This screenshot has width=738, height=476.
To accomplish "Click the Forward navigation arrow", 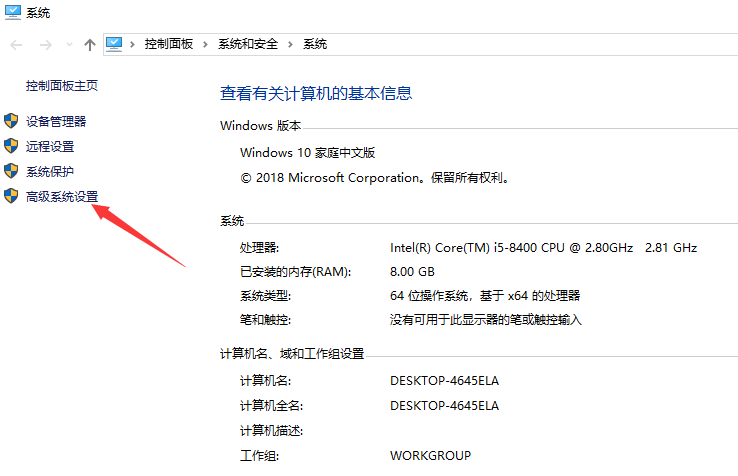I will [46, 45].
